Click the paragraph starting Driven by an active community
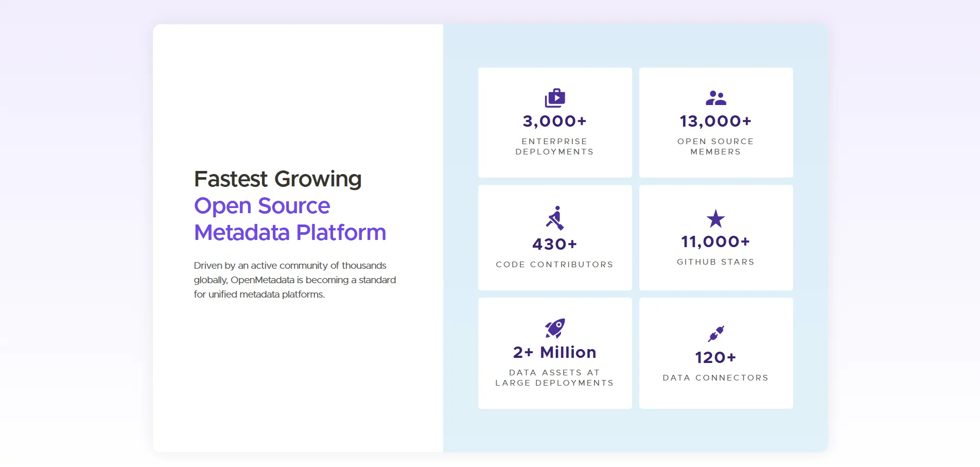 click(x=295, y=280)
